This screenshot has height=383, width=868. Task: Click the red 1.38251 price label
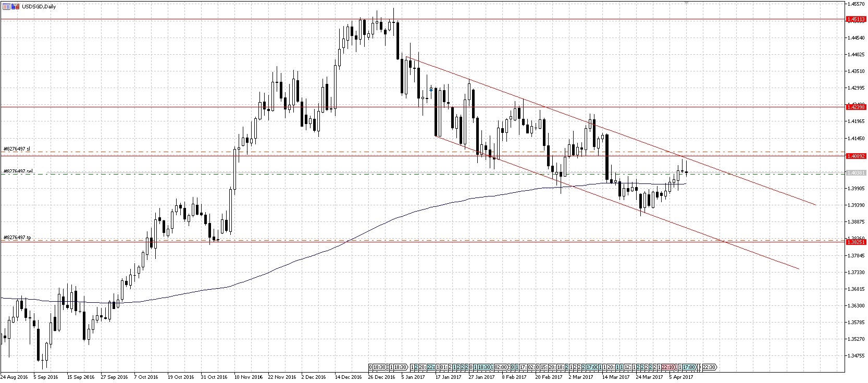pyautogui.click(x=856, y=242)
